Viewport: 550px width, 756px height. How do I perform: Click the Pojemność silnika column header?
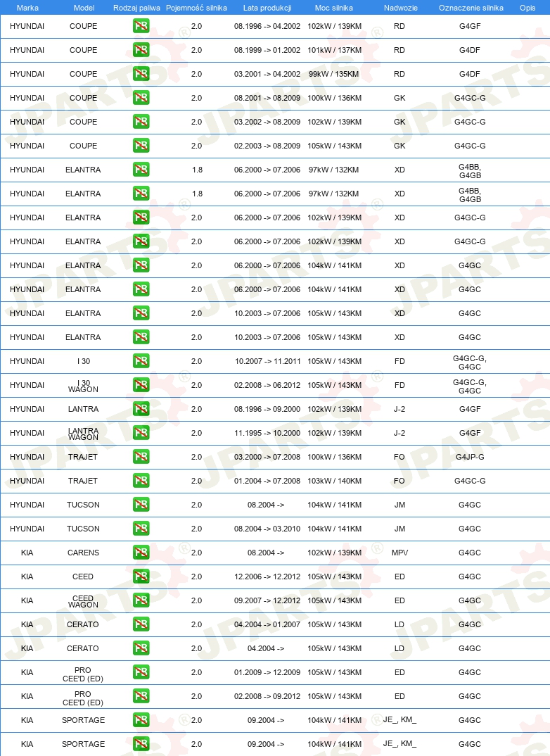pyautogui.click(x=196, y=8)
